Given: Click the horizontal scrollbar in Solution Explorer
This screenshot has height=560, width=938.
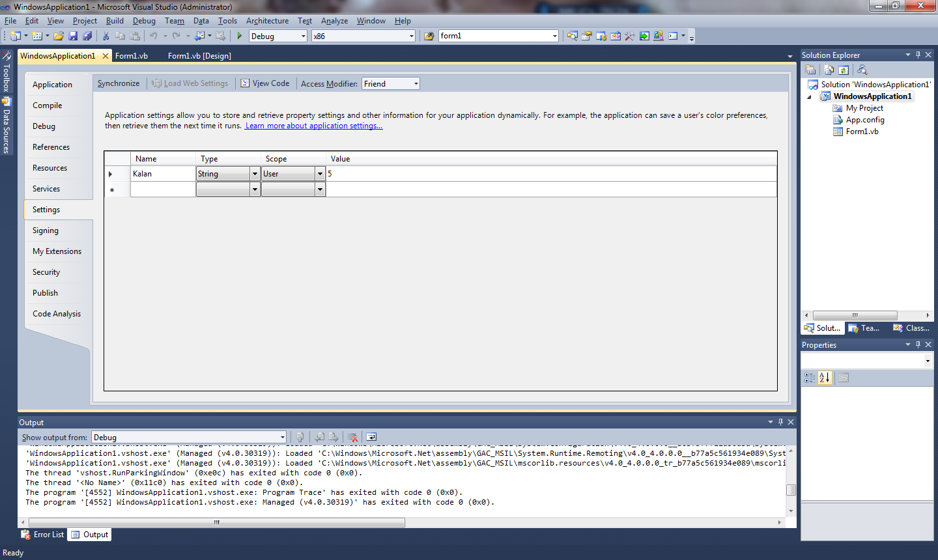Looking at the screenshot, I should 855,315.
